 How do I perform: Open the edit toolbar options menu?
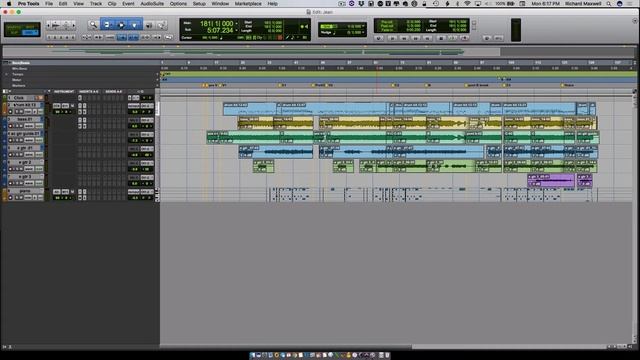point(635,20)
